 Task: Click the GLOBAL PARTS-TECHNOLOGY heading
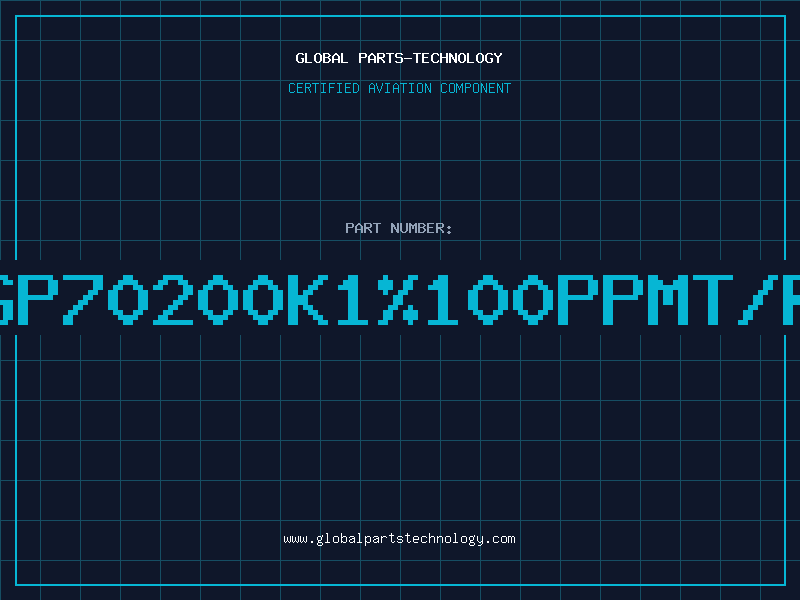click(x=399, y=58)
